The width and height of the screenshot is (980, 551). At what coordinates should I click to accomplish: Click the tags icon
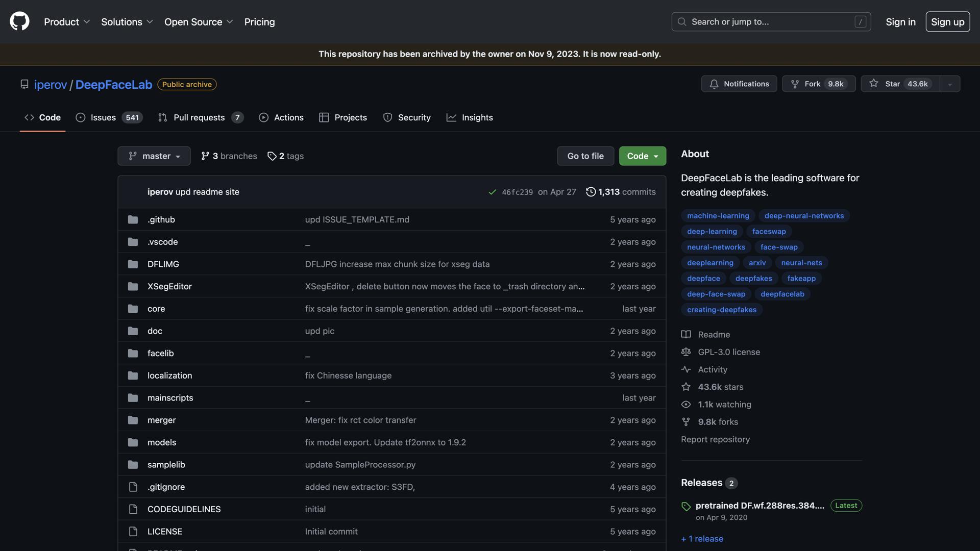point(272,156)
